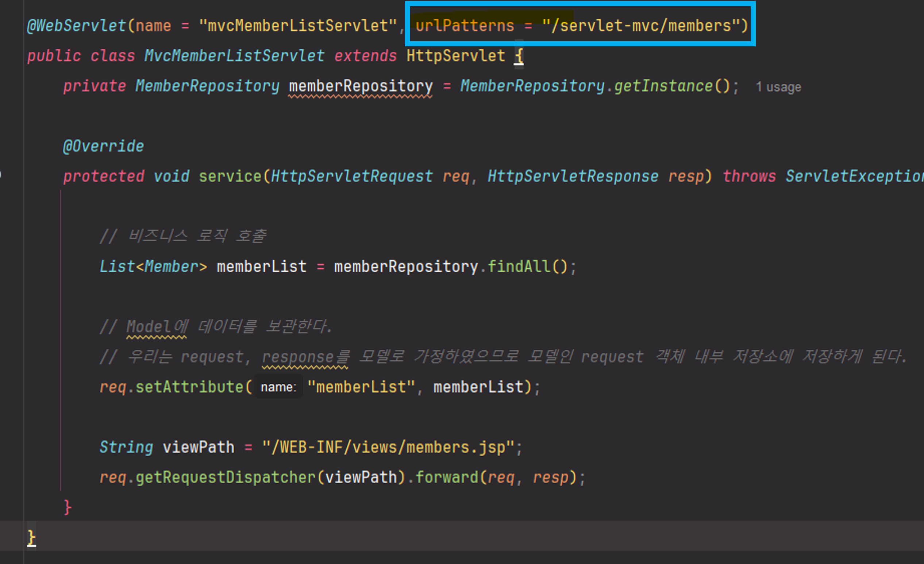Image resolution: width=924 pixels, height=564 pixels.
Task: Click the underlined "response를" comment word
Action: pos(305,357)
